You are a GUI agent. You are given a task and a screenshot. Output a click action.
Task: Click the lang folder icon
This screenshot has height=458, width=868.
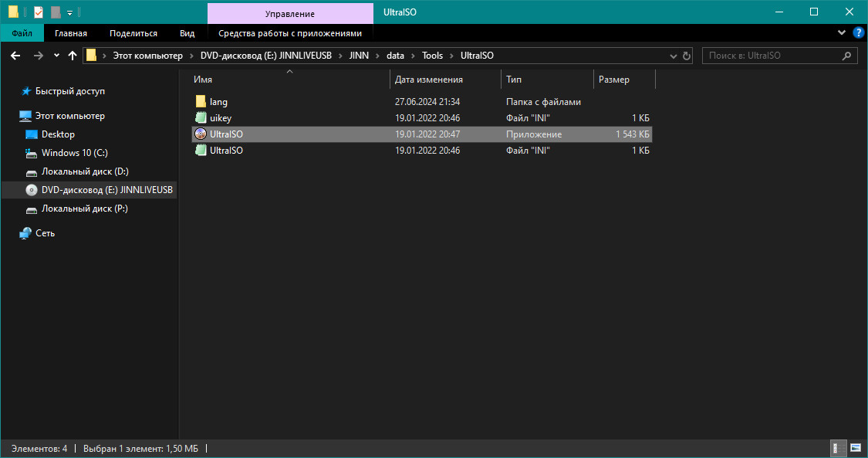click(x=201, y=102)
